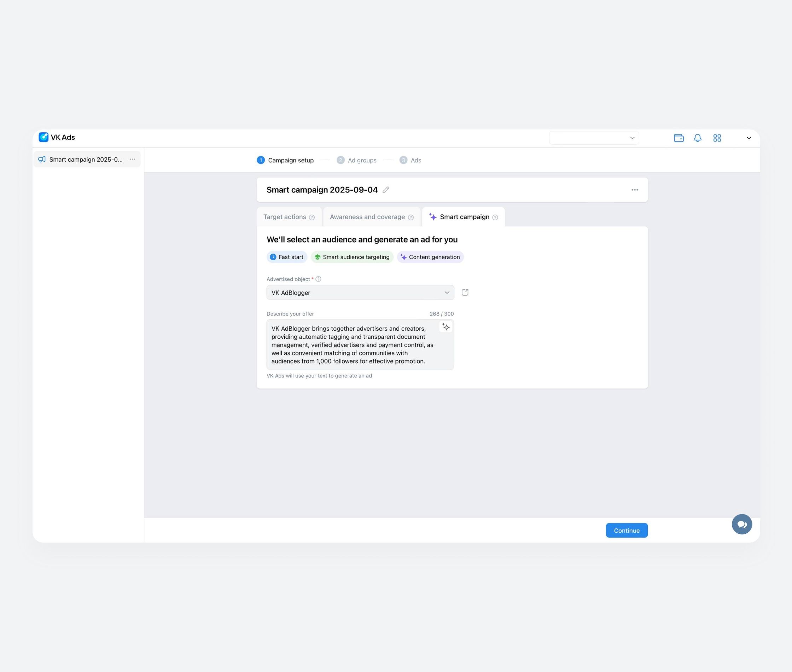792x672 pixels.
Task: Show help for Target actions tab
Action: coord(312,217)
